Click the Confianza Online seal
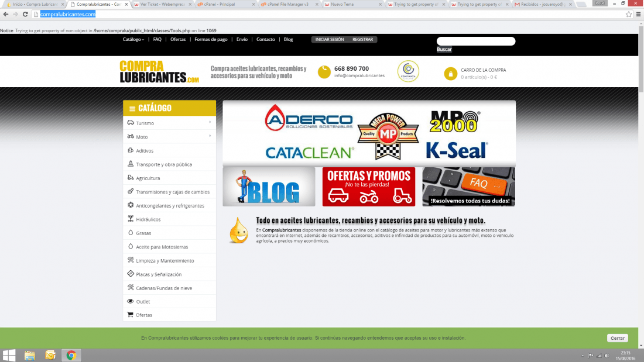 [x=408, y=71]
